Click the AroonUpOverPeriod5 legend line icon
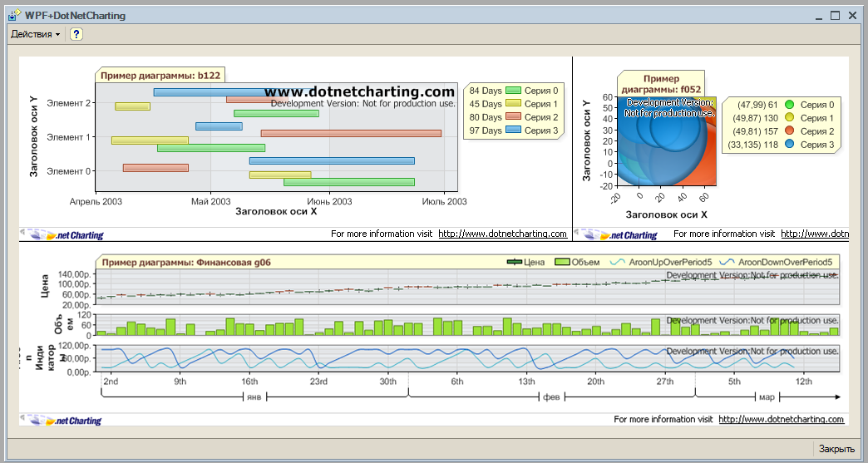Screen dimensions: 868x463 click(618, 262)
